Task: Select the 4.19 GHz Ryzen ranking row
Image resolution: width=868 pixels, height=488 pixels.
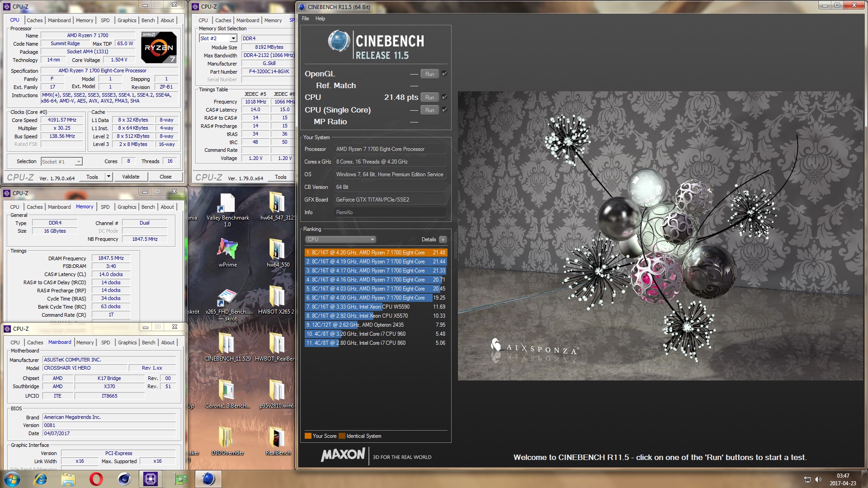Action: pyautogui.click(x=376, y=262)
